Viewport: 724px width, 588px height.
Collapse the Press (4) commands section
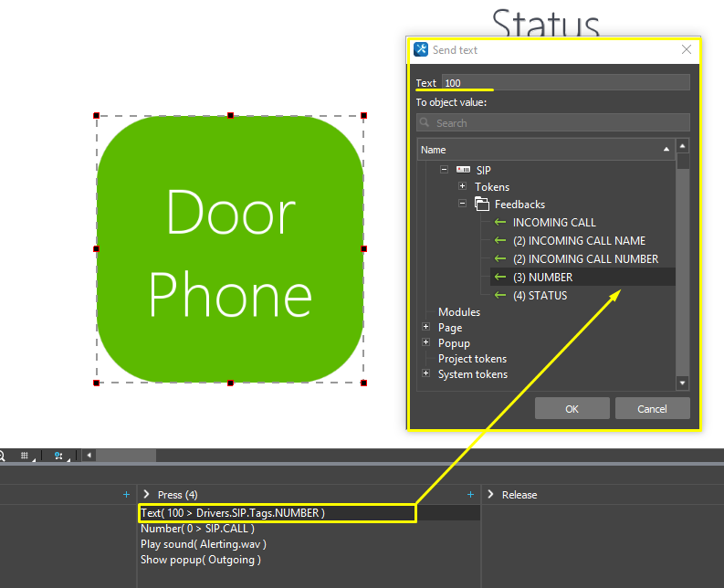[146, 494]
